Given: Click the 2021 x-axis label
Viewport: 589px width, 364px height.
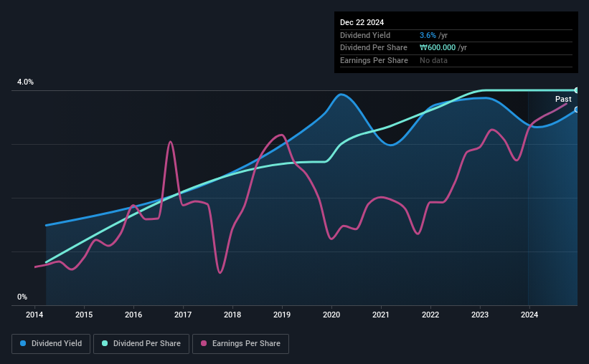Looking at the screenshot, I should click(381, 315).
